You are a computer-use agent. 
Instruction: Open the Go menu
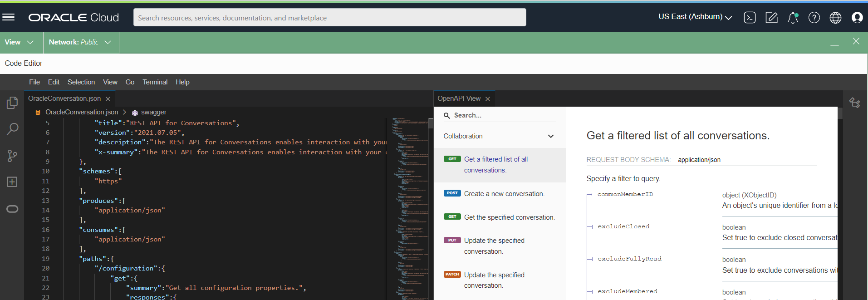coord(130,82)
